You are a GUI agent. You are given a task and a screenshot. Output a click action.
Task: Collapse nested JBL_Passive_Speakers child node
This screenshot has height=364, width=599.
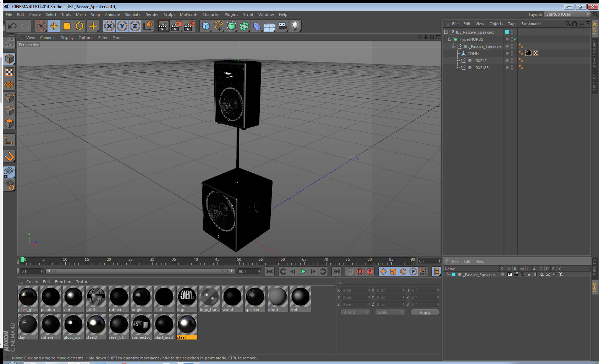pos(454,46)
